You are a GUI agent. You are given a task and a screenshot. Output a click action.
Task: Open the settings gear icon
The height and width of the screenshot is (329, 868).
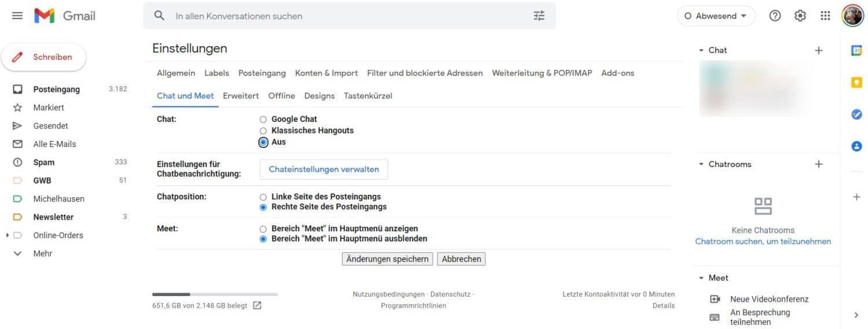click(800, 16)
